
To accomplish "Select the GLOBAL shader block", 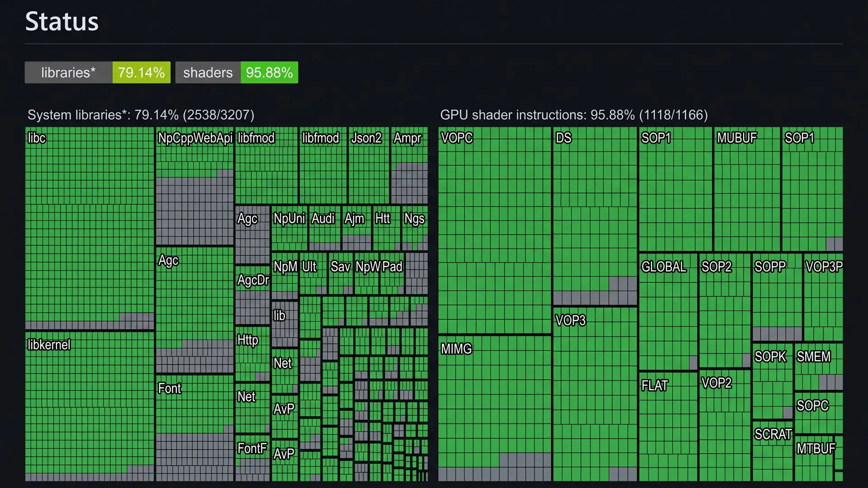I will pos(668,312).
